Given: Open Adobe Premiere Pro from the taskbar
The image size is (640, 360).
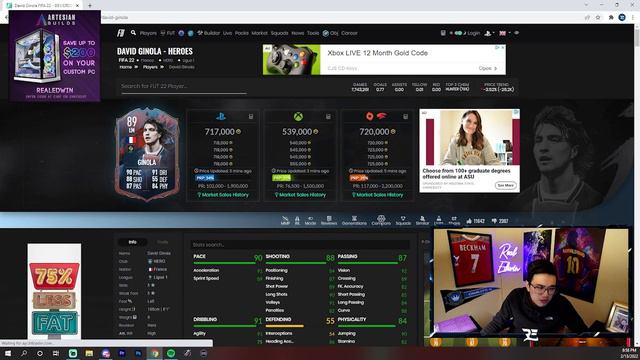Looking at the screenshot, I should pyautogui.click(x=122, y=353).
